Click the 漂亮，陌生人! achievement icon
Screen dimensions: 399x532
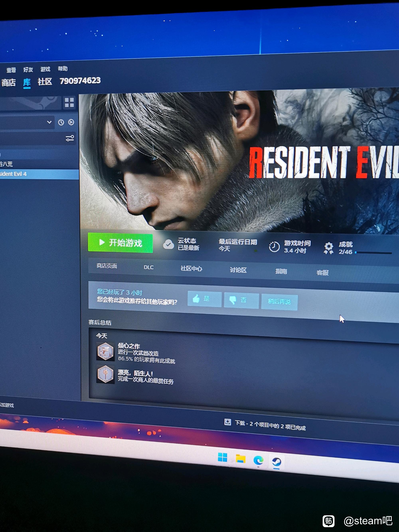(105, 374)
